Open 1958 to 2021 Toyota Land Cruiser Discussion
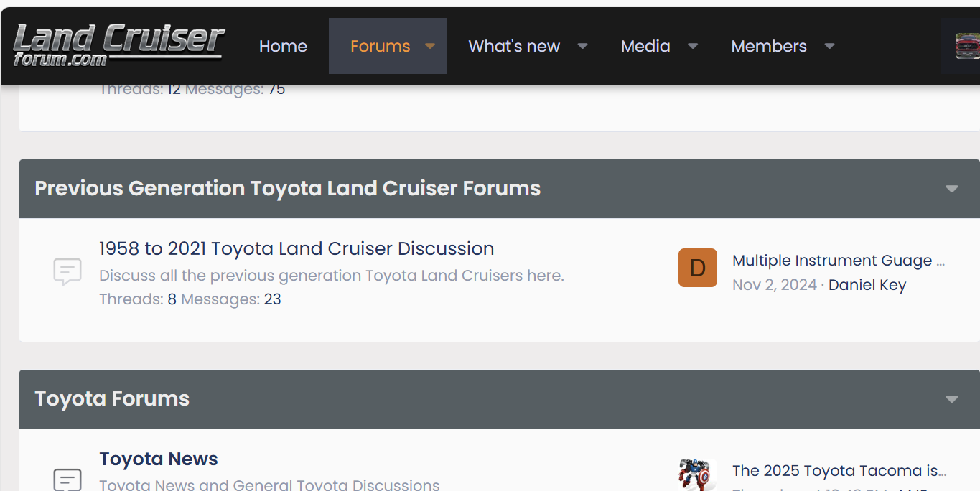 click(297, 248)
